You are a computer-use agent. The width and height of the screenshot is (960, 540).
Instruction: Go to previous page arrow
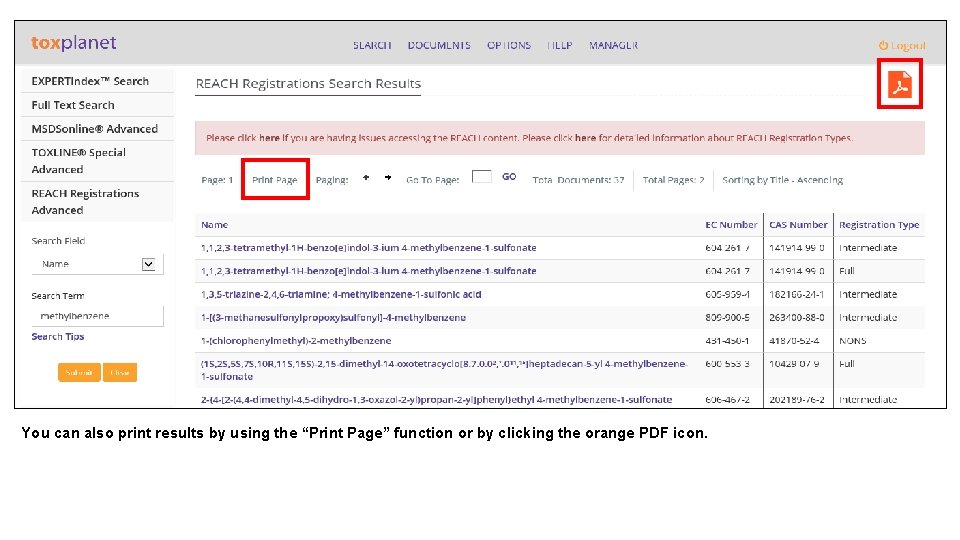pyautogui.click(x=366, y=178)
